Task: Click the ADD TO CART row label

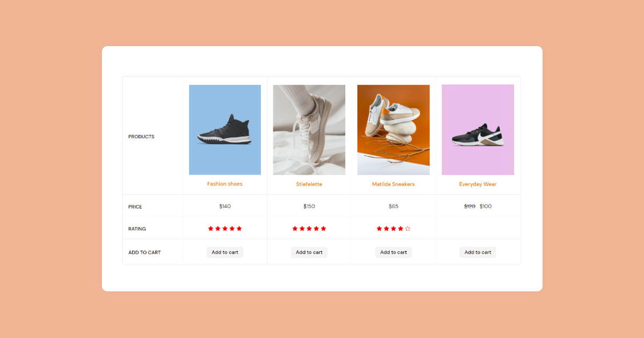Action: [x=144, y=253]
